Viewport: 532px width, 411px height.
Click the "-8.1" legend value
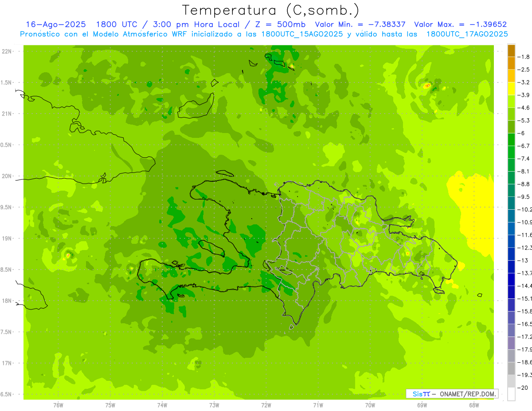pyautogui.click(x=524, y=171)
